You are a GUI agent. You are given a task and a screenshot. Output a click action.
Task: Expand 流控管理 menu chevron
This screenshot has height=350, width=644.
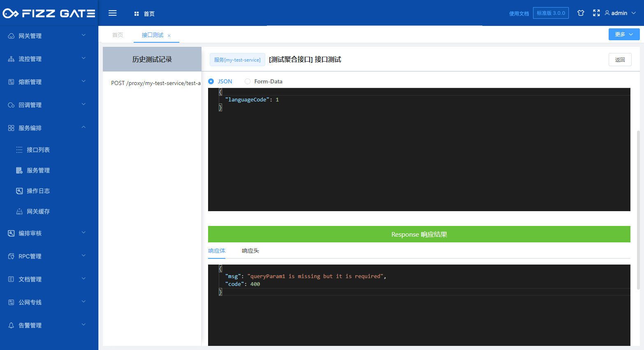83,58
